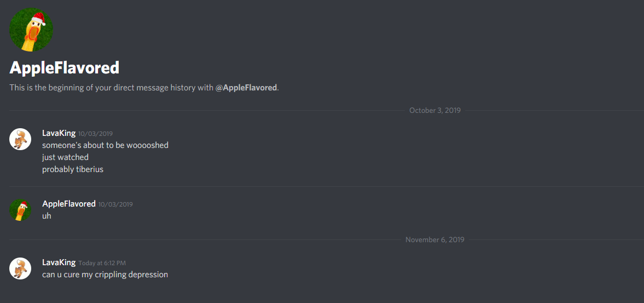Click the "Today at 6:12 PM" timestamp
Viewport: 644px width, 303px height.
[102, 263]
